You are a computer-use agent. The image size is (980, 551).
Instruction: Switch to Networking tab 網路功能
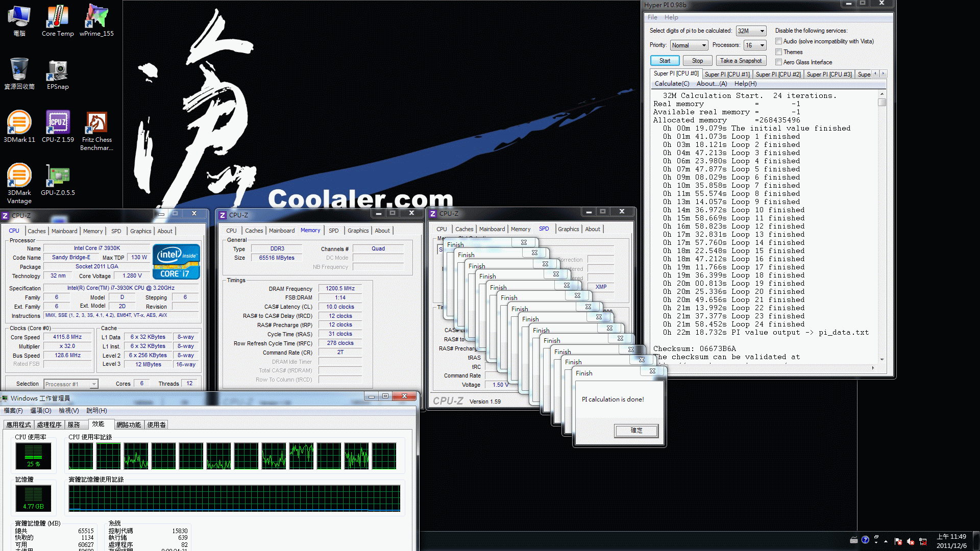click(x=129, y=425)
